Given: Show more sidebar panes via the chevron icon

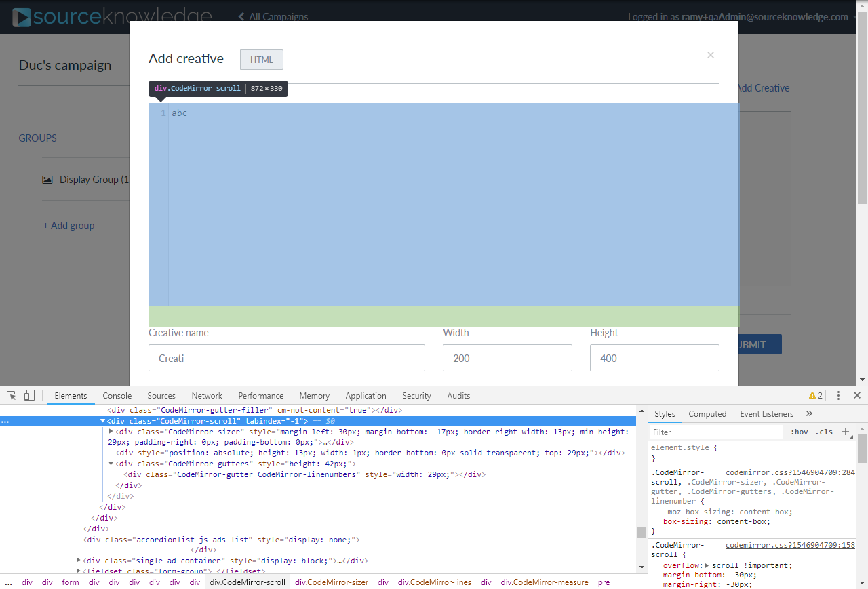Looking at the screenshot, I should (808, 413).
